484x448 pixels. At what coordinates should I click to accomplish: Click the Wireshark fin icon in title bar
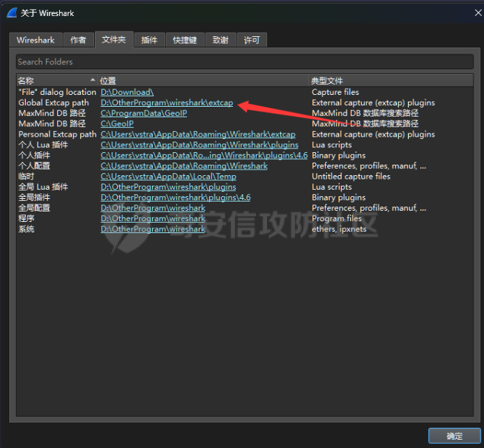click(12, 13)
